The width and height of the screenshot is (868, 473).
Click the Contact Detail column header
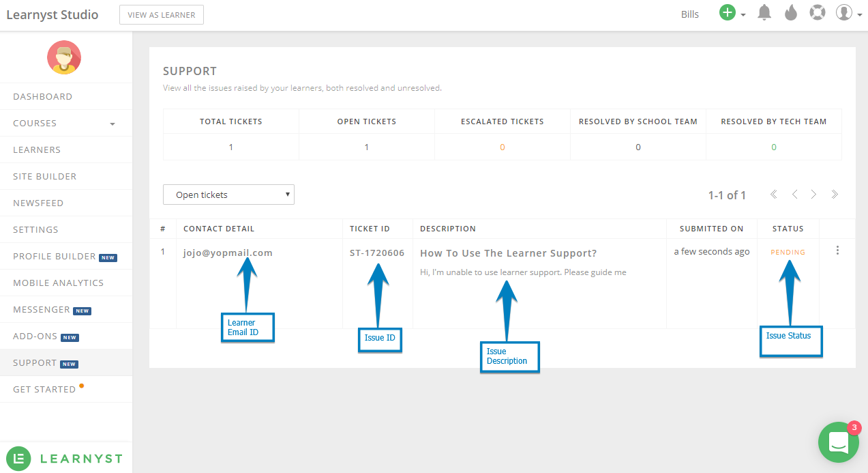(219, 229)
